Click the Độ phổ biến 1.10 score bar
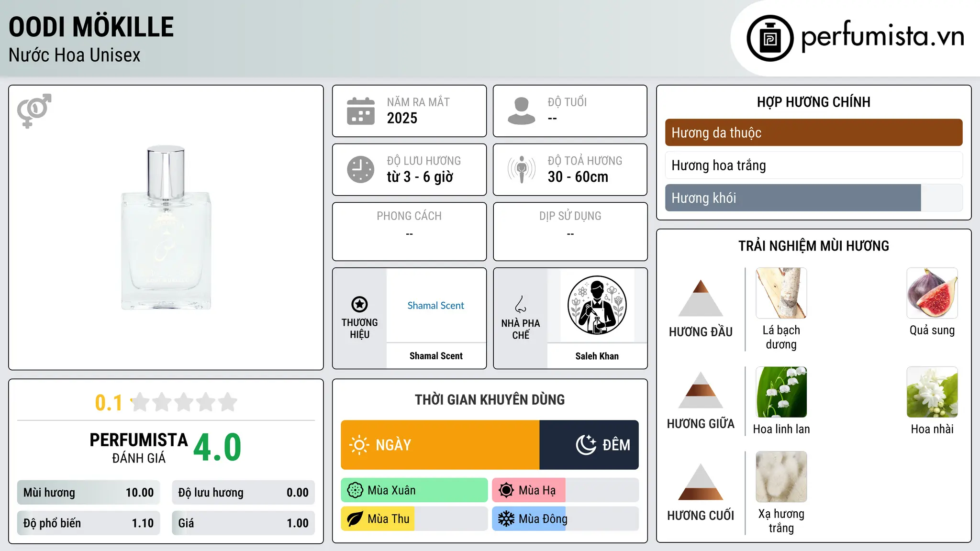 click(x=89, y=523)
